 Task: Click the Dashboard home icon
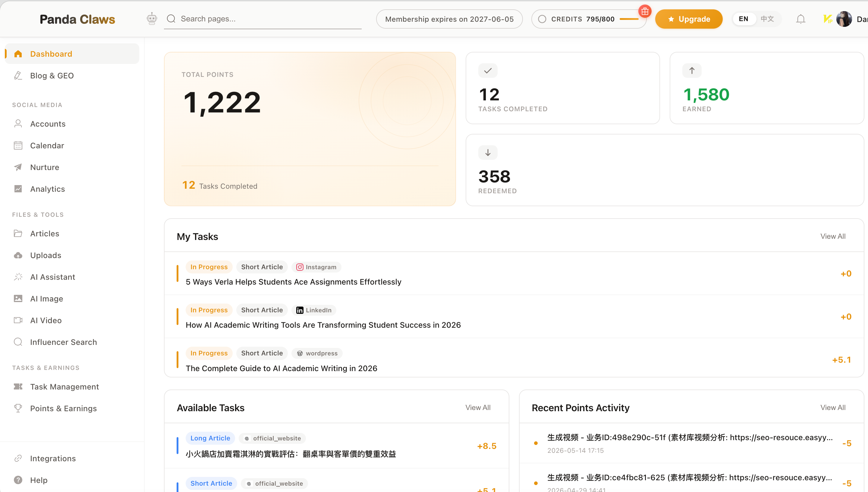18,54
